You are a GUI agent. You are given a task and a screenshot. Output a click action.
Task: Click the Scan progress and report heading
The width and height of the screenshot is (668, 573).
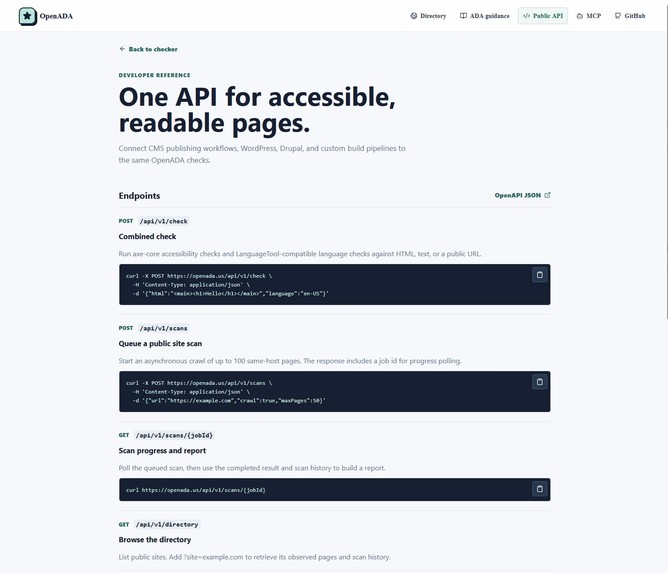162,450
